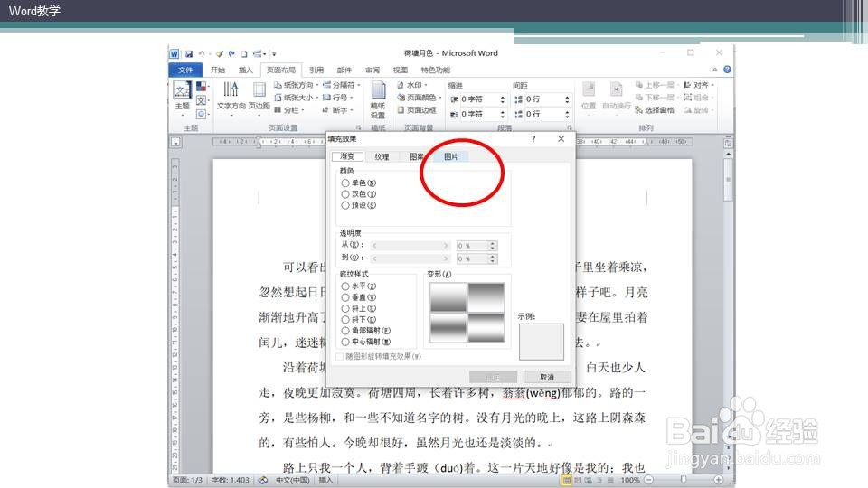The height and width of the screenshot is (488, 868).
Task: Select Horizontal (水平) shading style
Action: point(344,286)
